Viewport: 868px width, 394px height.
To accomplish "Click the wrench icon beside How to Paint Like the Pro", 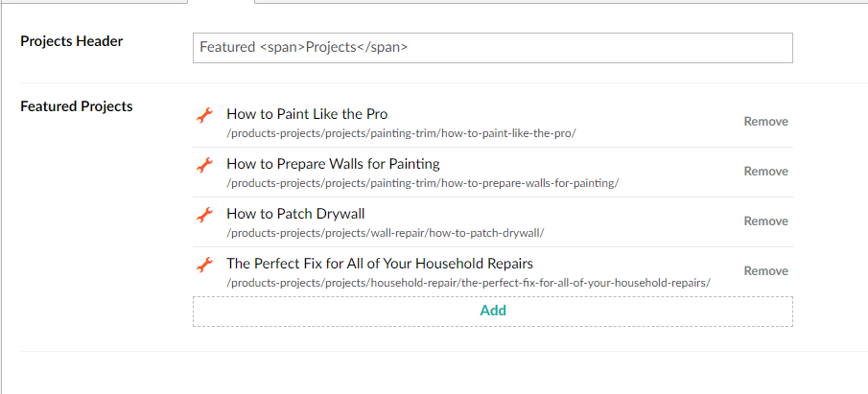I will coord(204,115).
